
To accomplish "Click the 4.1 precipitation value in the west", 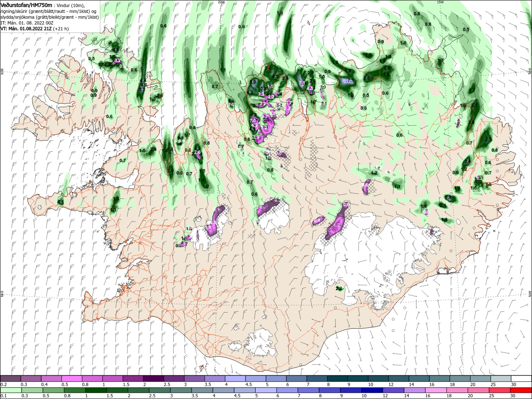I will tap(61, 202).
